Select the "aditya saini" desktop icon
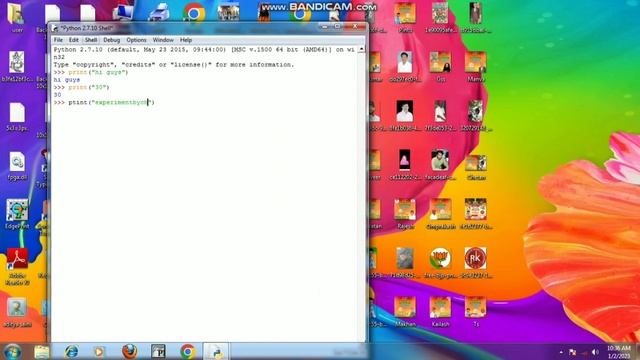Screen dimensions: 640x360 pos(17,313)
